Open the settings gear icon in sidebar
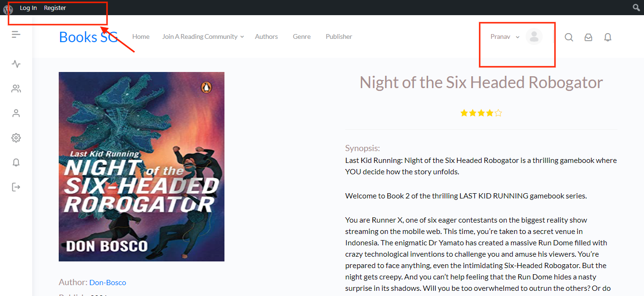The width and height of the screenshot is (644, 296). click(x=16, y=138)
